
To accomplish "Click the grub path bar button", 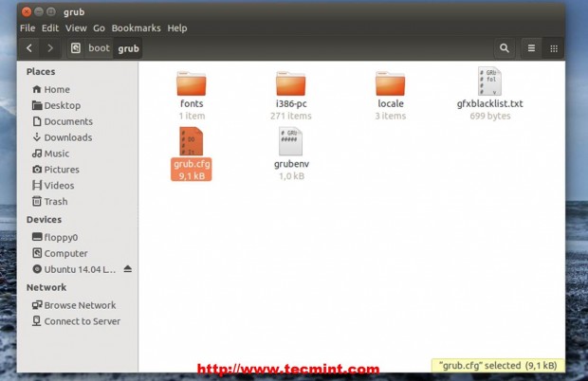I will pyautogui.click(x=128, y=48).
